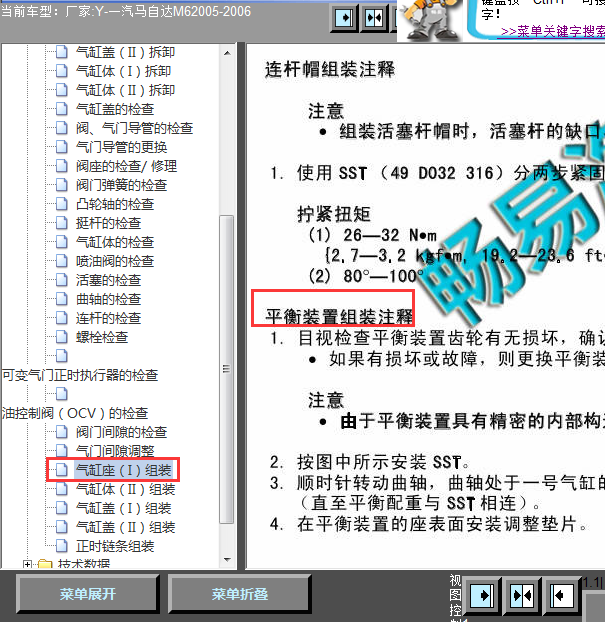The height and width of the screenshot is (622, 605).
Task: Click the 拧紧扭矩 text
Action: point(334,215)
